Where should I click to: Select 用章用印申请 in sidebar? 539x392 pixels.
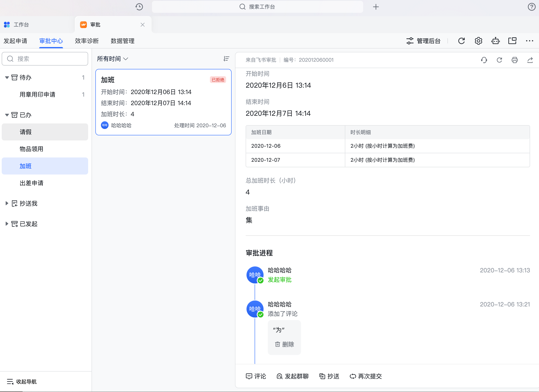click(45, 94)
